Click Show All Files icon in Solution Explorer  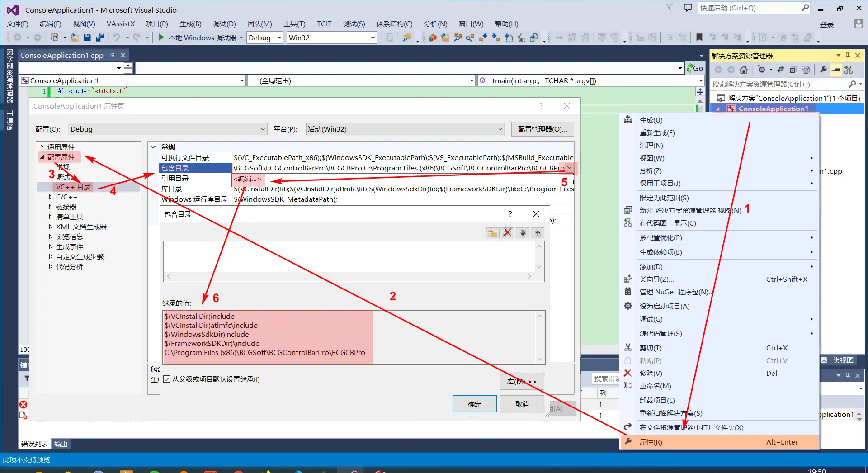(806, 70)
